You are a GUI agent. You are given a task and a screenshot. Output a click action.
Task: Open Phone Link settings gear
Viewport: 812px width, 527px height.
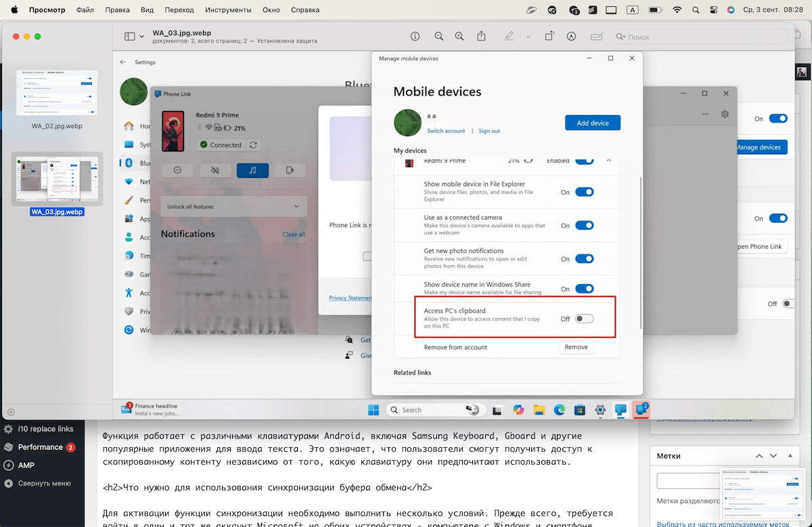pos(725,114)
